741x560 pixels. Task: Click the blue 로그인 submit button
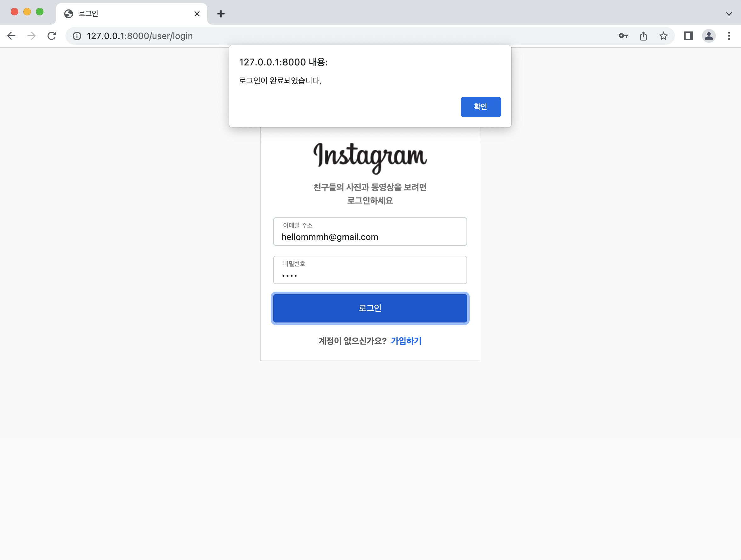[370, 308]
